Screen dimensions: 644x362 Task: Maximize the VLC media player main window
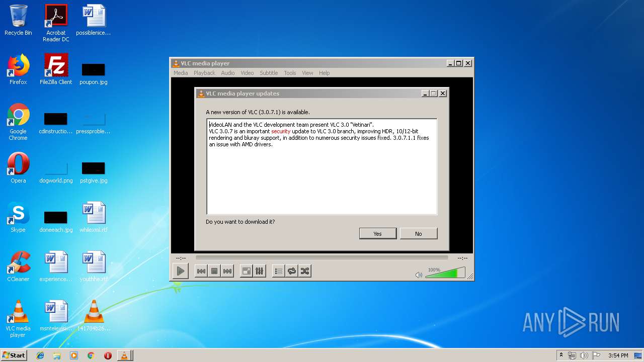tap(458, 63)
